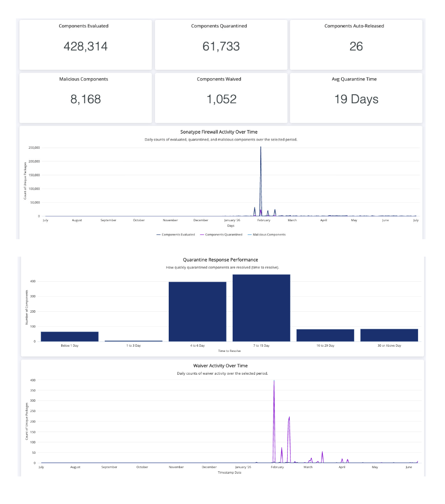Select the thin 1 to 3 Day bar
The width and height of the screenshot is (445, 504).
point(134,341)
